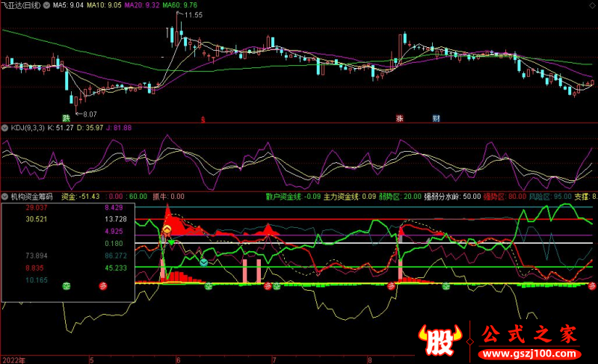Click the red S marker under the price chart
This screenshot has height=364, width=598.
point(203,120)
